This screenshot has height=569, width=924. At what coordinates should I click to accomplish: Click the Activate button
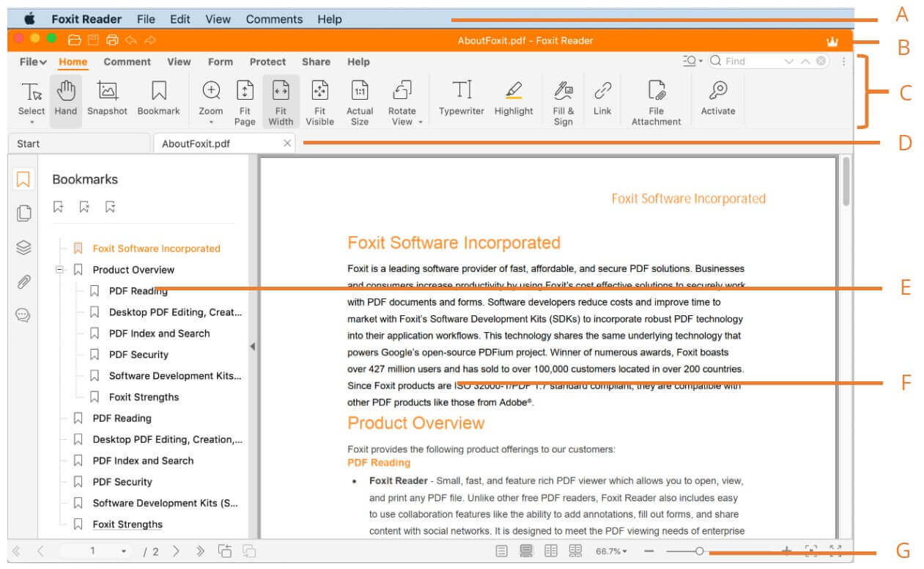(717, 98)
